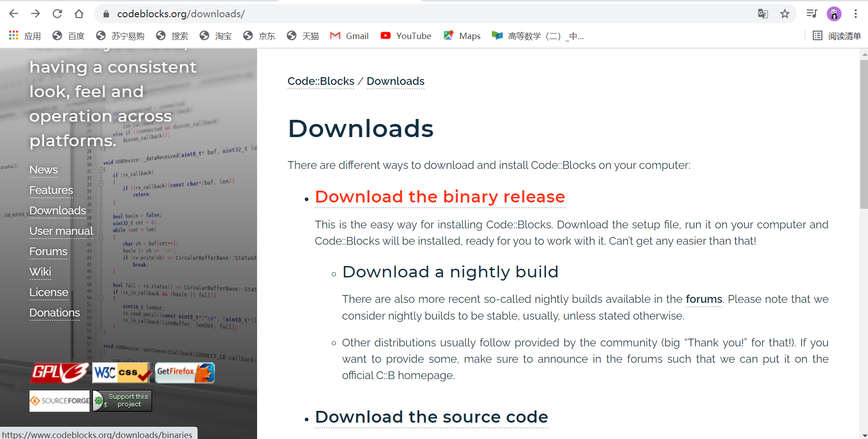Open the user profile avatar
The image size is (868, 439).
coord(834,14)
